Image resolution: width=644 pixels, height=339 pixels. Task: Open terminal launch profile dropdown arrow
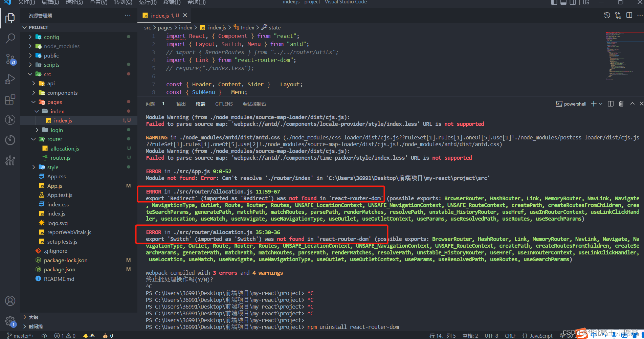pyautogui.click(x=601, y=104)
